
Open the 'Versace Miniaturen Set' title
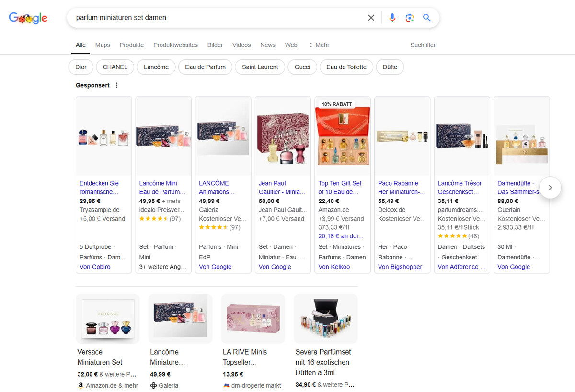[x=100, y=357]
